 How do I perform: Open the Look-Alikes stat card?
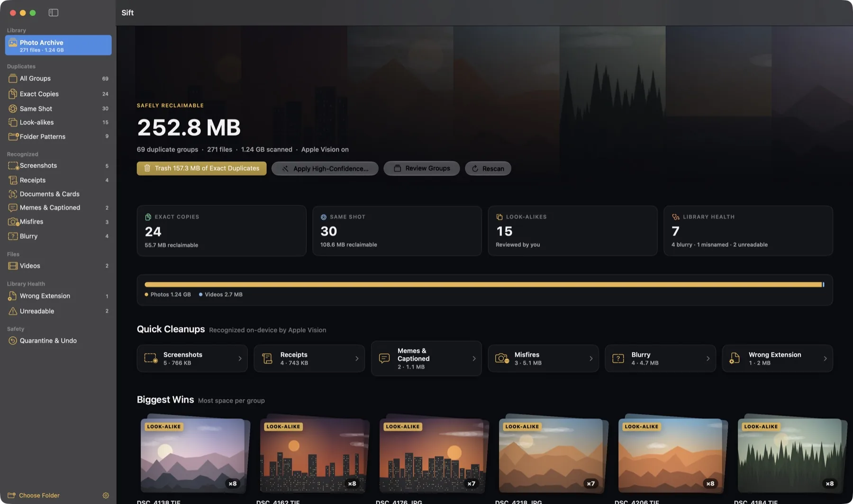point(572,231)
